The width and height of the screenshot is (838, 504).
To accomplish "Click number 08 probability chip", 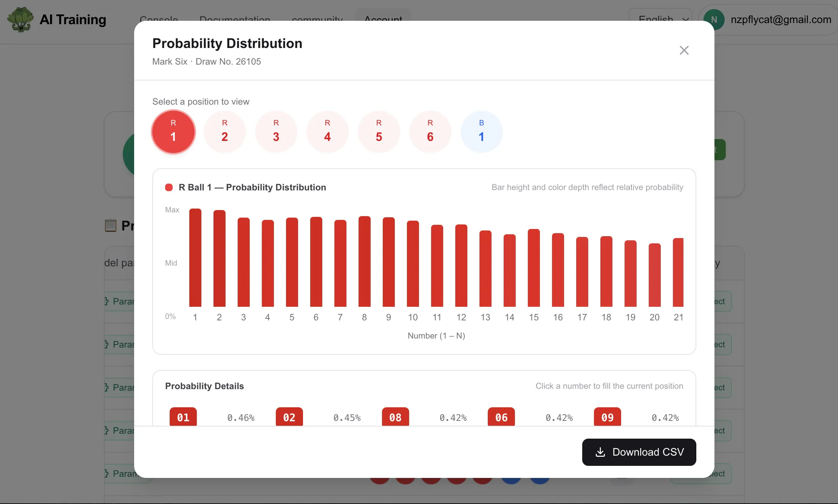I will [x=396, y=417].
